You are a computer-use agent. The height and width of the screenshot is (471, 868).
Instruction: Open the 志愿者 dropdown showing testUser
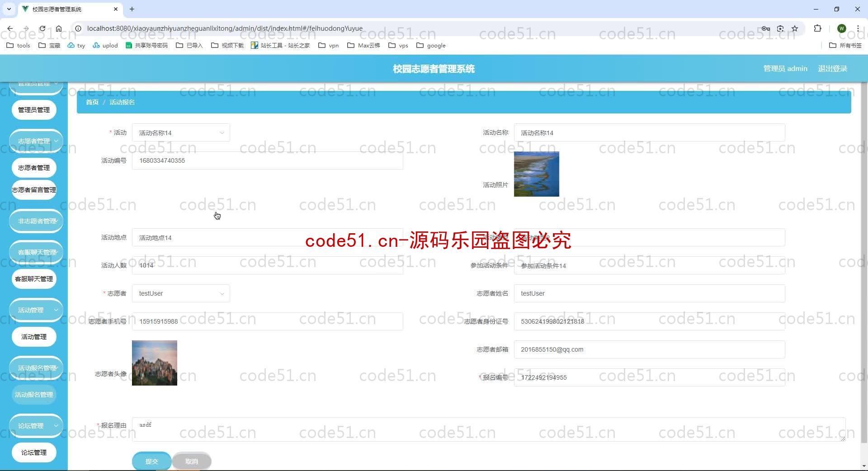click(x=181, y=293)
